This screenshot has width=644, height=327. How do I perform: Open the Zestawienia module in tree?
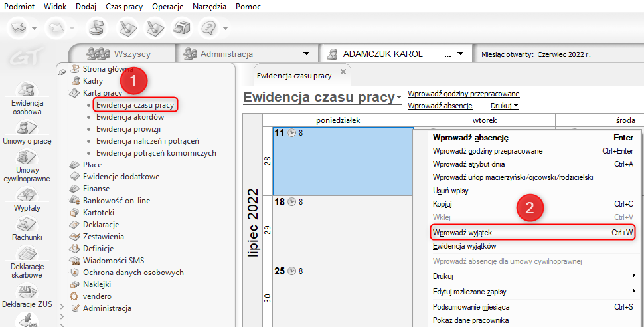pyautogui.click(x=103, y=237)
